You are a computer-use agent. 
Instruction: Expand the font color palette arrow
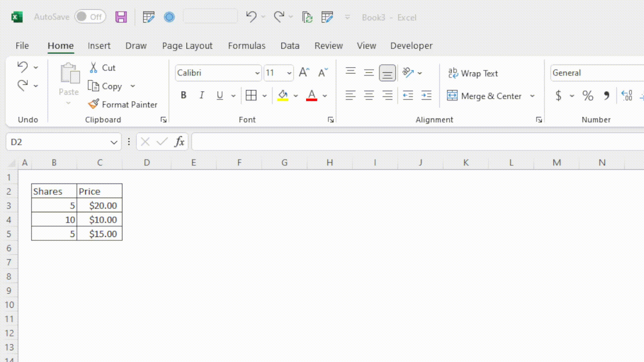(x=325, y=96)
